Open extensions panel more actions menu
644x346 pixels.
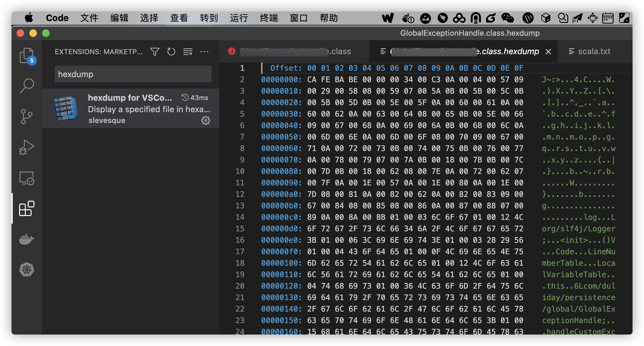(204, 52)
